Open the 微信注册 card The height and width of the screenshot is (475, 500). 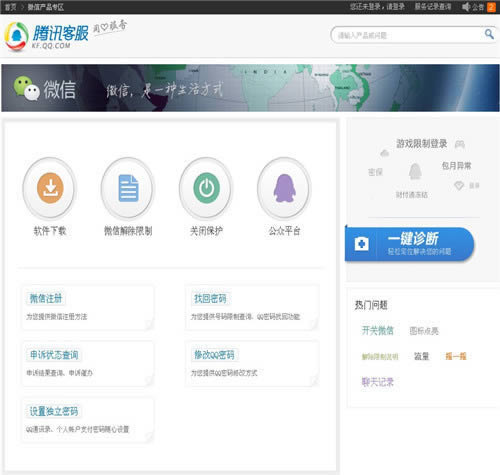tap(88, 307)
